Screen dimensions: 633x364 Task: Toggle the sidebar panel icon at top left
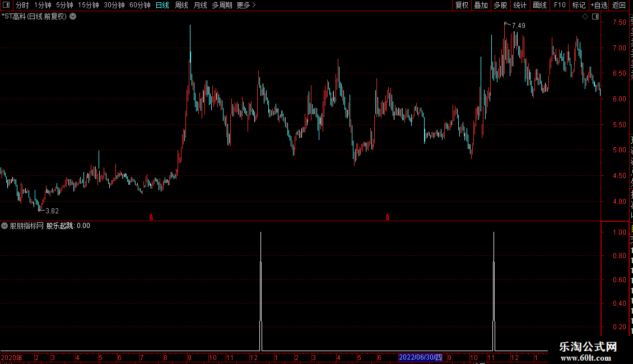(6, 5)
